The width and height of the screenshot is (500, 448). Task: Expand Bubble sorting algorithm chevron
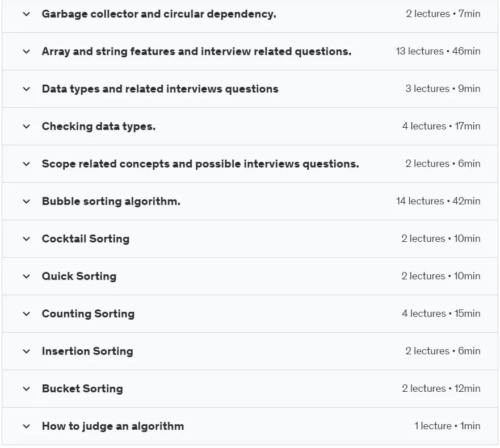[27, 202]
